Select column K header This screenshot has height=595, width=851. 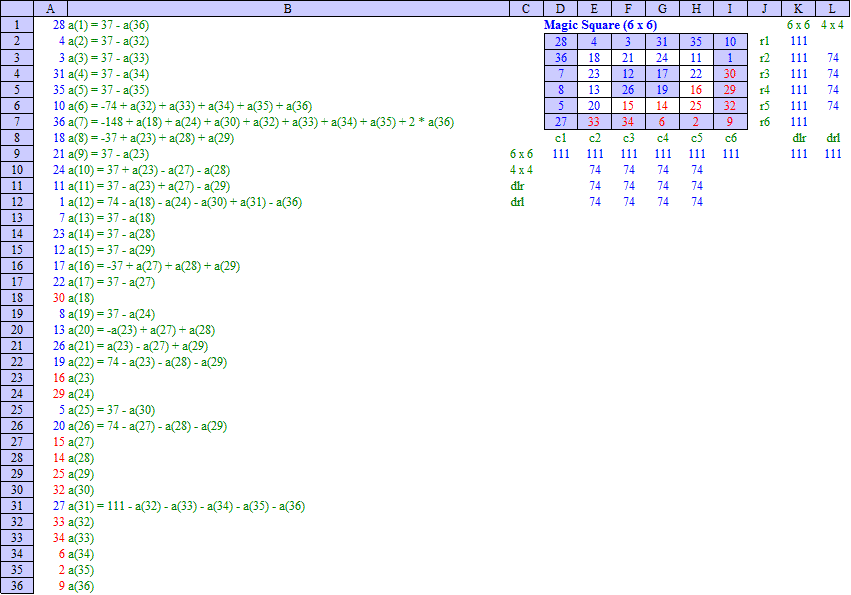coord(798,9)
